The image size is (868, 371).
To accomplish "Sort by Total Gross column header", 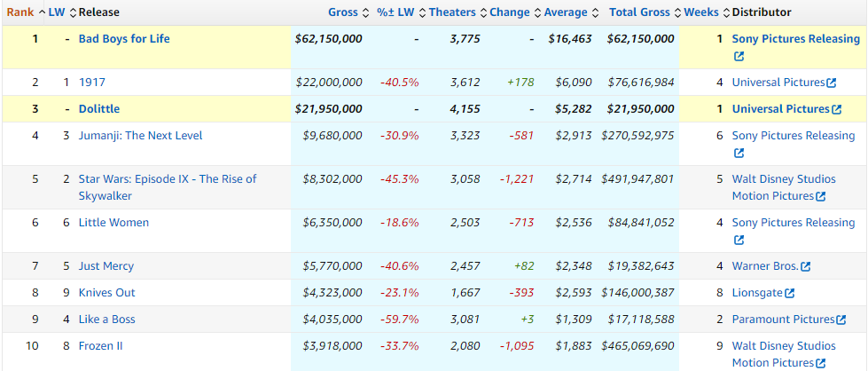I will coord(641,12).
